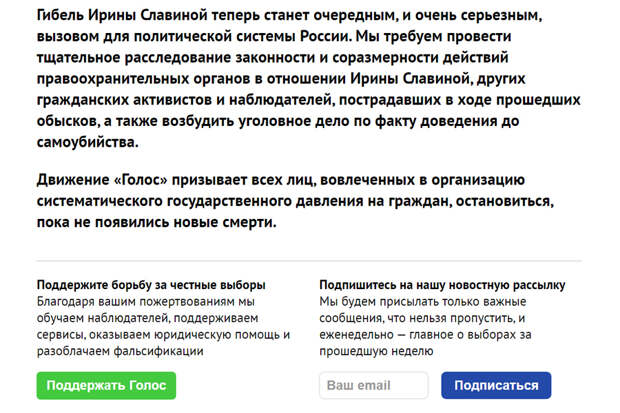Viewport: 620px width, 413px height.
Task: Click the phrase прошедшую неделю
Action: (x=376, y=351)
